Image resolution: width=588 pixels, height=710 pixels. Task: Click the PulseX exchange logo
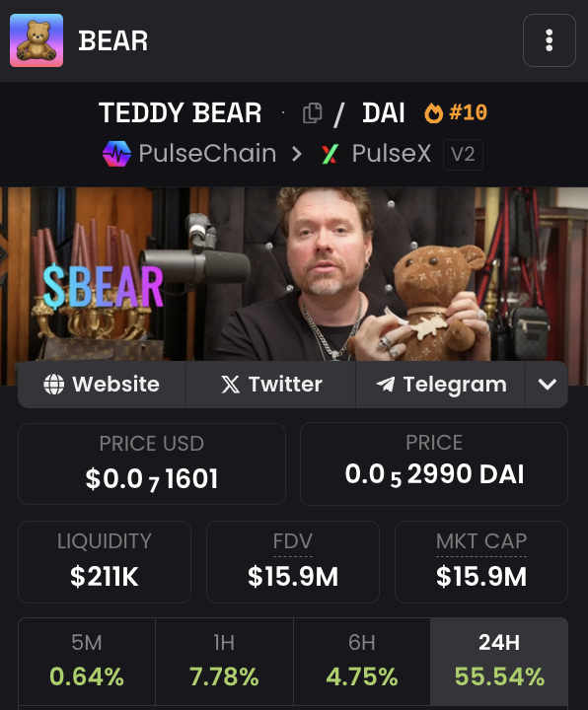tap(330, 154)
